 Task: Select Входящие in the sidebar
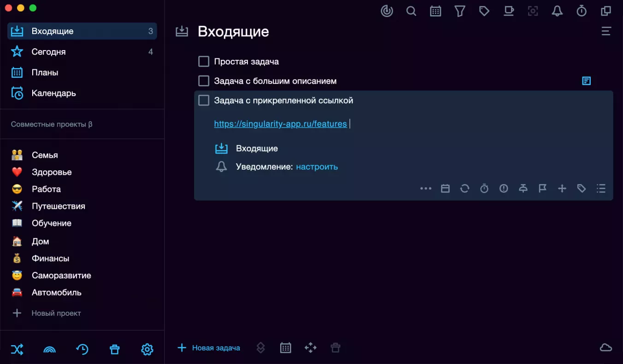point(82,31)
